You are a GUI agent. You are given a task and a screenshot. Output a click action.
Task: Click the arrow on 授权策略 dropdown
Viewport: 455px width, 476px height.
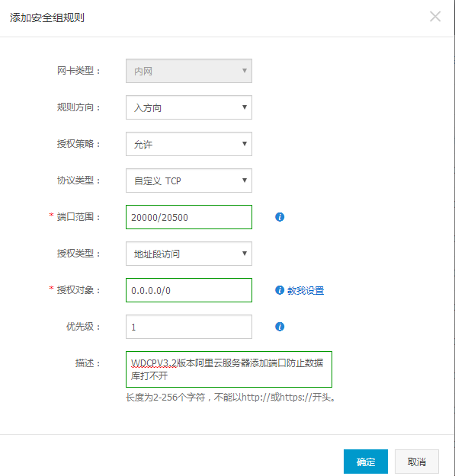coord(244,144)
